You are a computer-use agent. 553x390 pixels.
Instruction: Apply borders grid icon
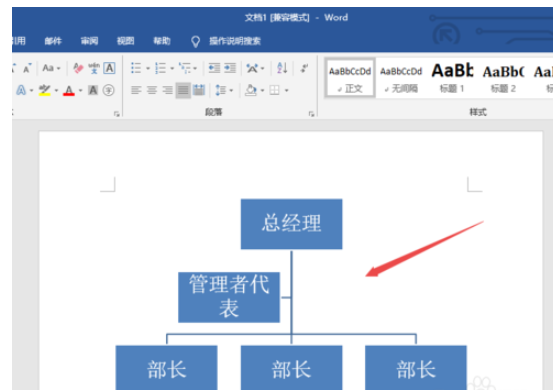click(274, 91)
